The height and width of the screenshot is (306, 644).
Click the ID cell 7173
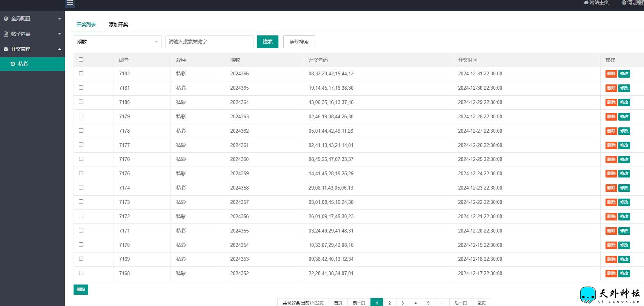[x=124, y=202]
